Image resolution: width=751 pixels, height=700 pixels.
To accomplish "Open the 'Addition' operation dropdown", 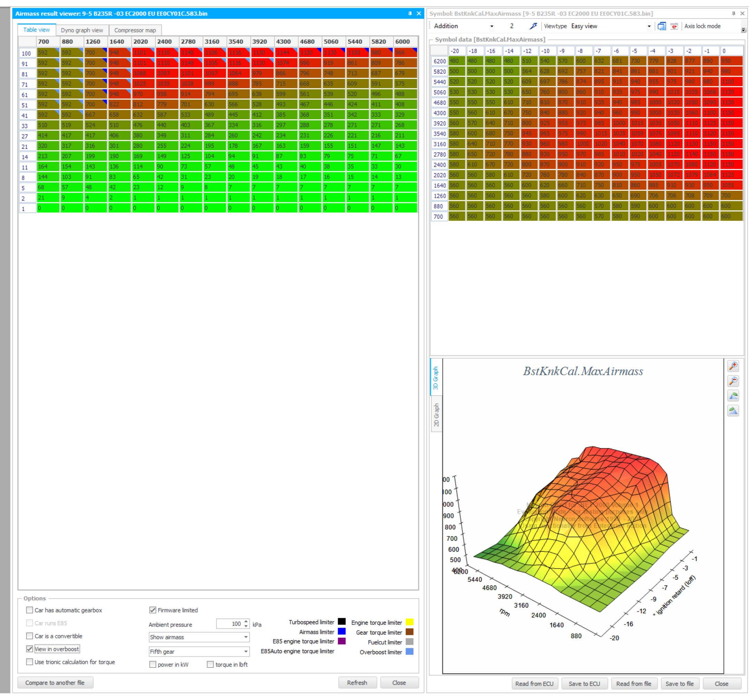I will click(491, 27).
